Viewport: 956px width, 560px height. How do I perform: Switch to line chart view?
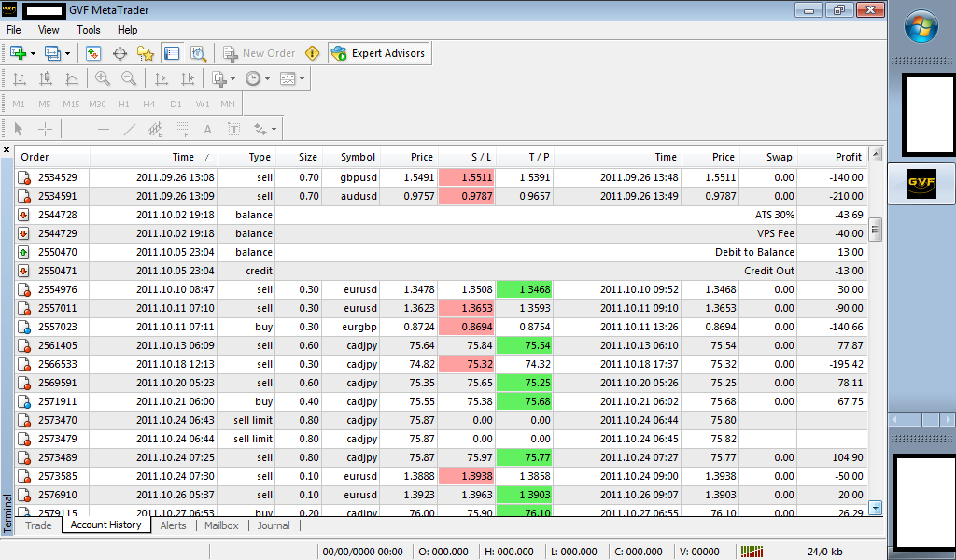72,78
